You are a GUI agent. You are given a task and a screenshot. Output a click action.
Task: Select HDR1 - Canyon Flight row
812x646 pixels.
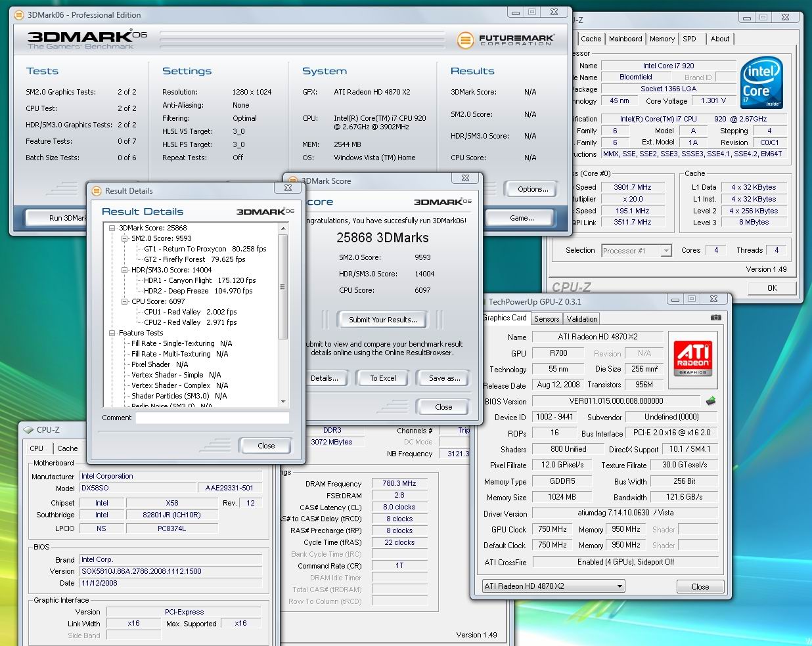(200, 280)
